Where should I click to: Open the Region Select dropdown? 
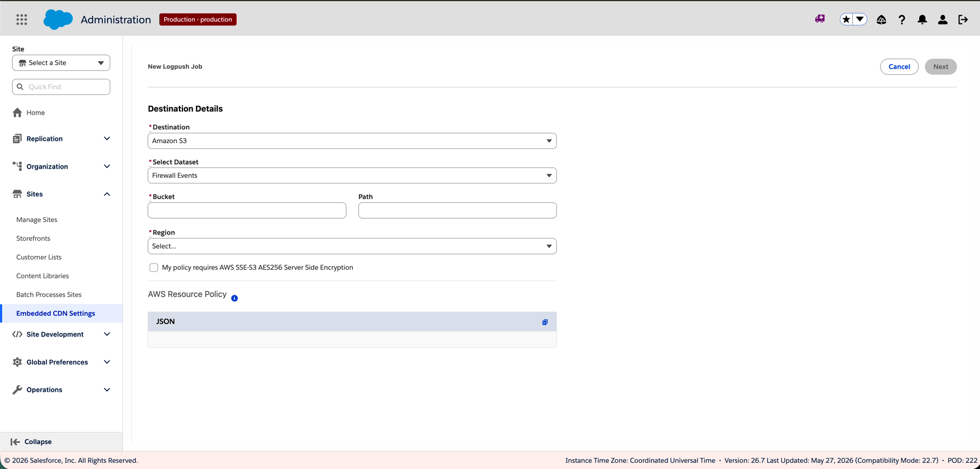[352, 246]
